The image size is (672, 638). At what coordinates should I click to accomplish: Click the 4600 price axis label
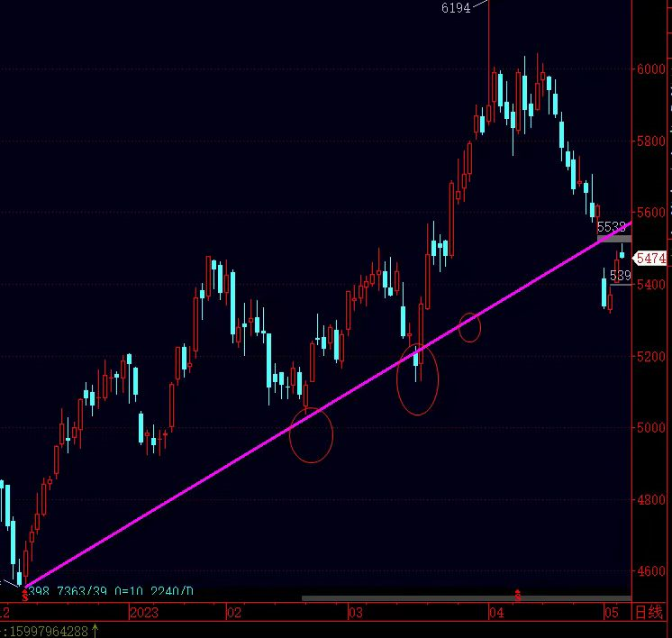pyautogui.click(x=651, y=571)
